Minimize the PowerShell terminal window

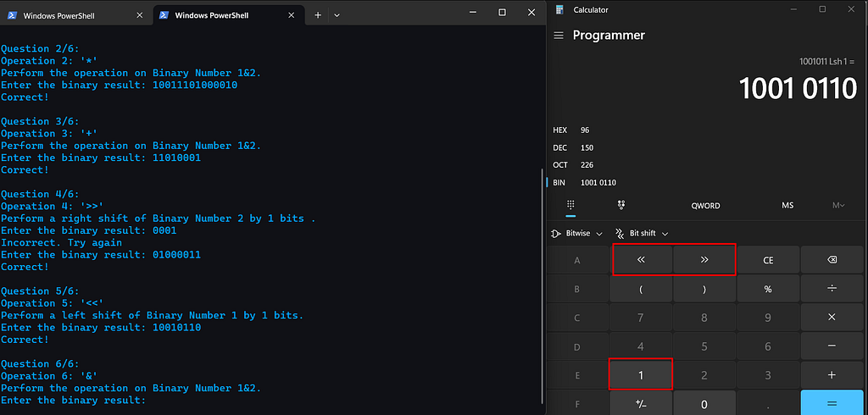[473, 12]
